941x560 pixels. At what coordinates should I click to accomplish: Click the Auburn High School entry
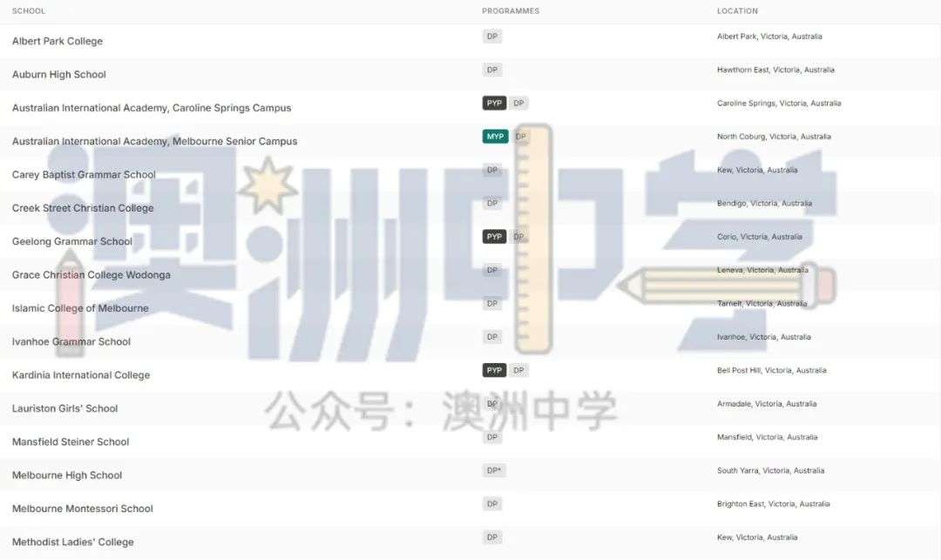(59, 75)
